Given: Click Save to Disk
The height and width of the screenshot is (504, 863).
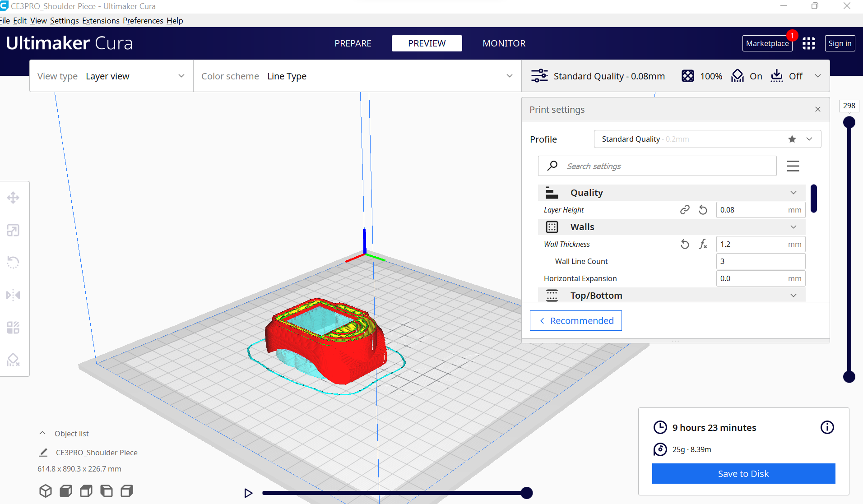Looking at the screenshot, I should 744,474.
